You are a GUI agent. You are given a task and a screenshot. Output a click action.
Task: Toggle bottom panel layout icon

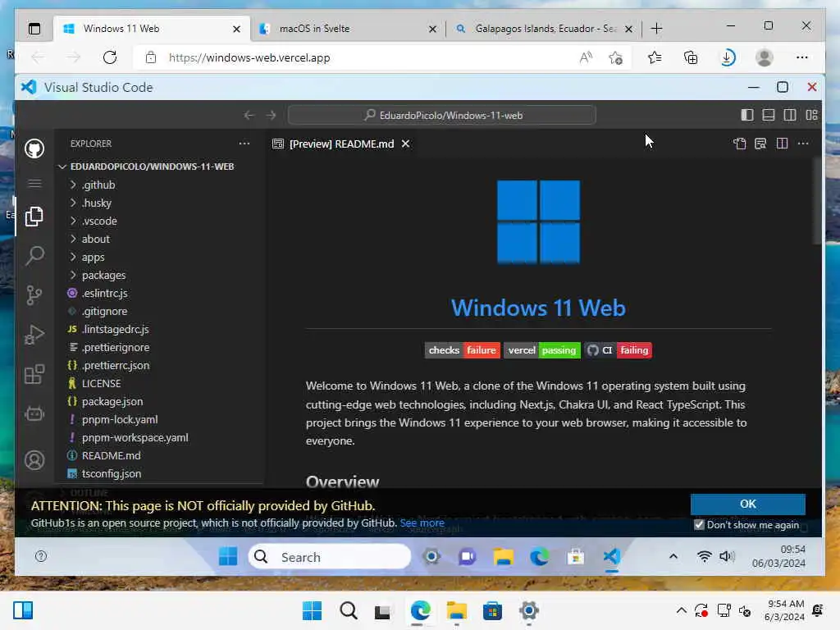click(x=768, y=115)
